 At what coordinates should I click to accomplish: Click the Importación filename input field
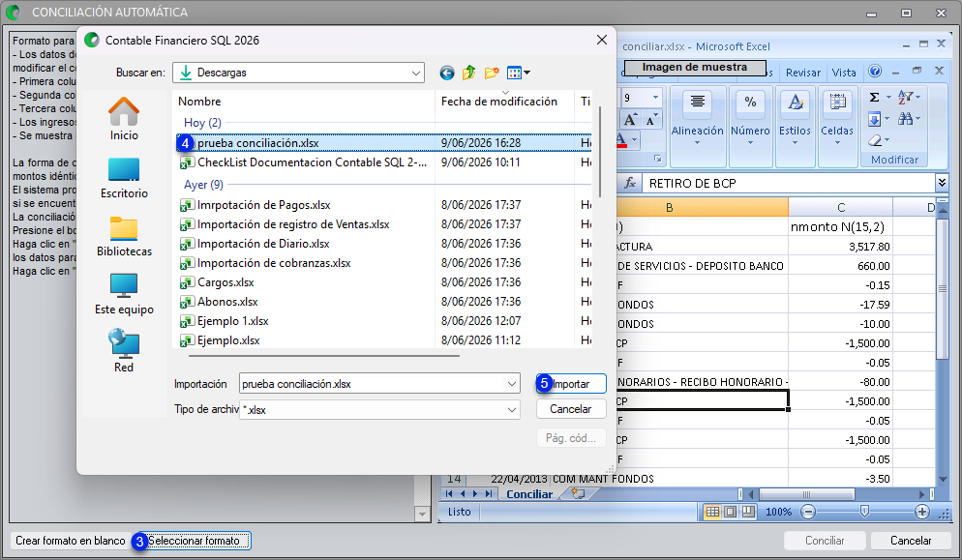[372, 384]
